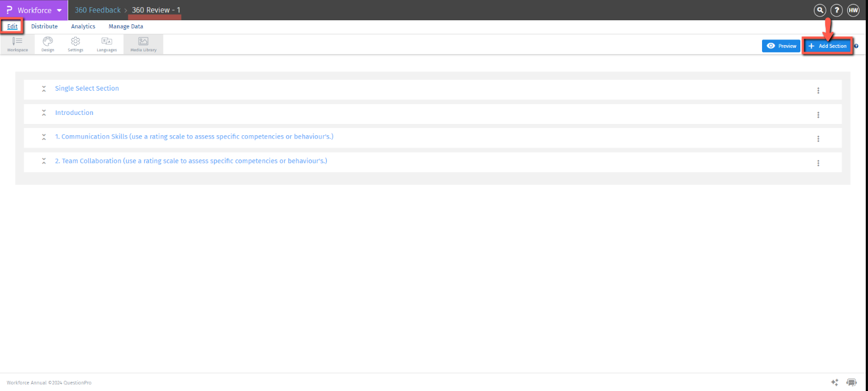Open the HW profile avatar
Screen dimensions: 868x391
pos(853,10)
